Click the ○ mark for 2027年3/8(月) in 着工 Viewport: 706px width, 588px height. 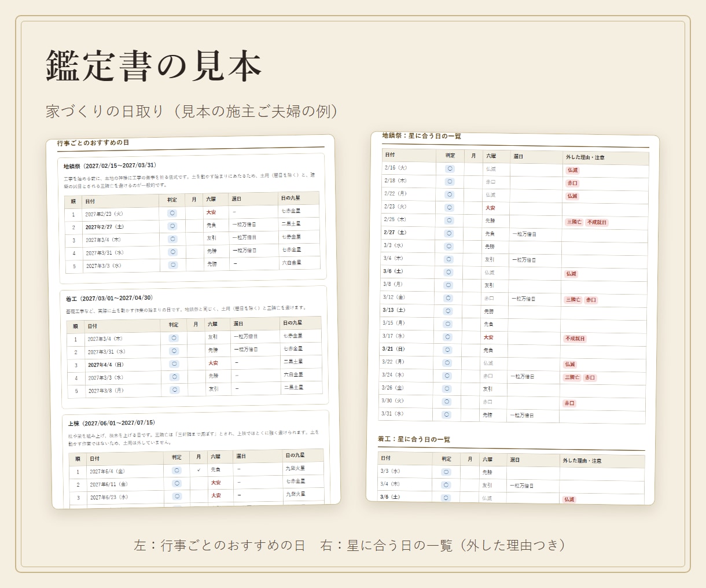[175, 389]
